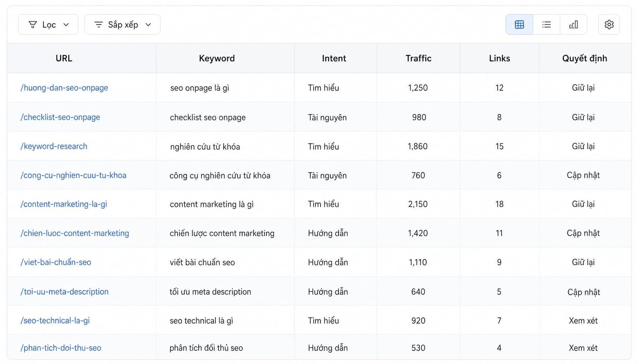Click traffic value 640
Viewport: 638px width, 364px height.
(418, 292)
